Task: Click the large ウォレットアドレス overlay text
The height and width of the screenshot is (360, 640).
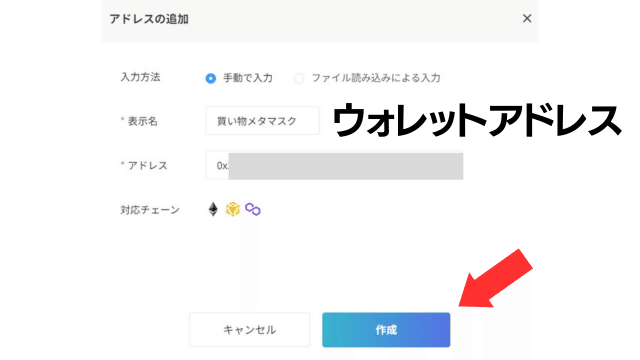Action: coord(477,120)
